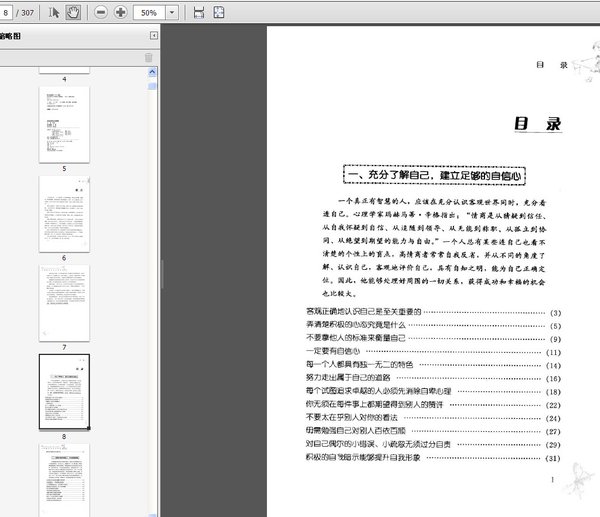Click the boxed chapter heading '一、充分了解自己'
Viewport: 600px width, 517px height.
[434, 175]
